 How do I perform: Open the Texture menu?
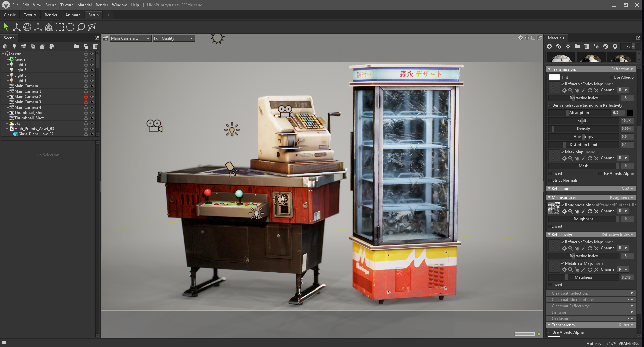67,5
